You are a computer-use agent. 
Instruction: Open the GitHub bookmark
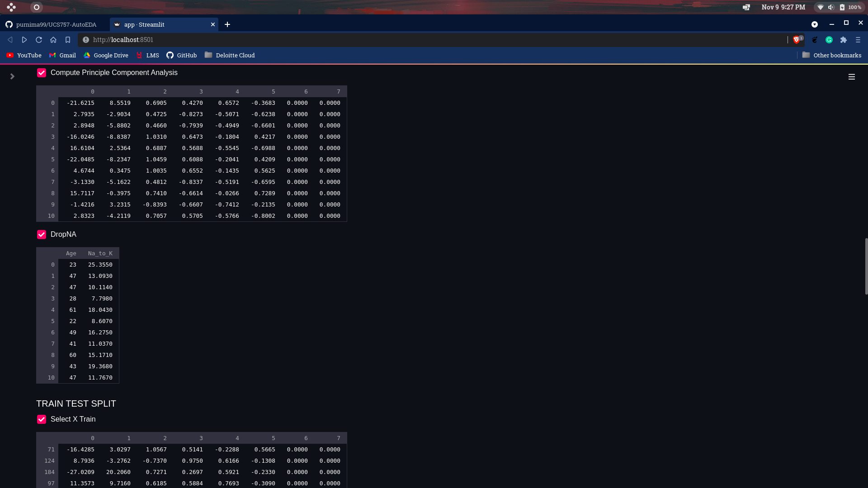[x=182, y=55]
